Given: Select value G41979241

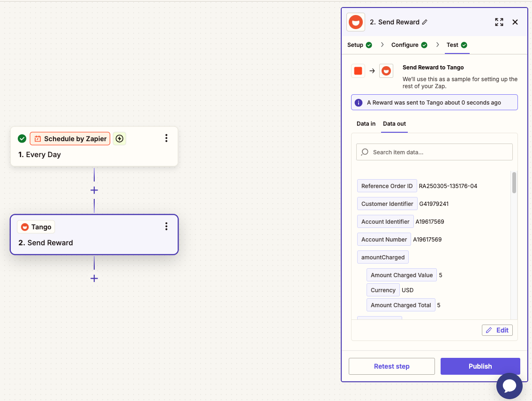Looking at the screenshot, I should pos(434,204).
